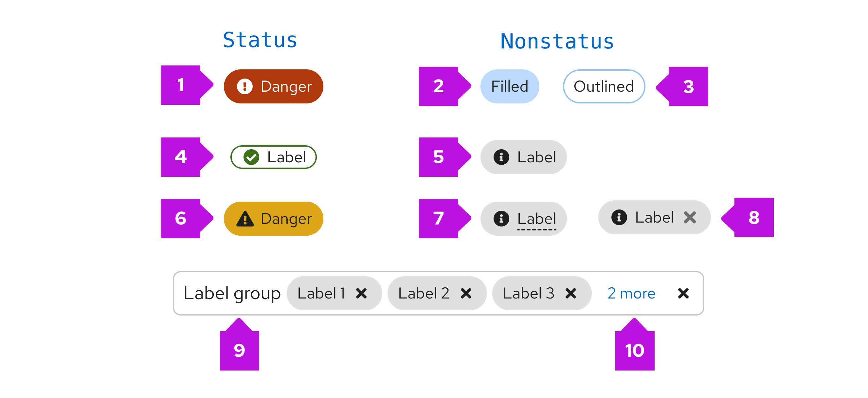This screenshot has width=868, height=398.
Task: Click the underlined Label text
Action: pos(536,219)
